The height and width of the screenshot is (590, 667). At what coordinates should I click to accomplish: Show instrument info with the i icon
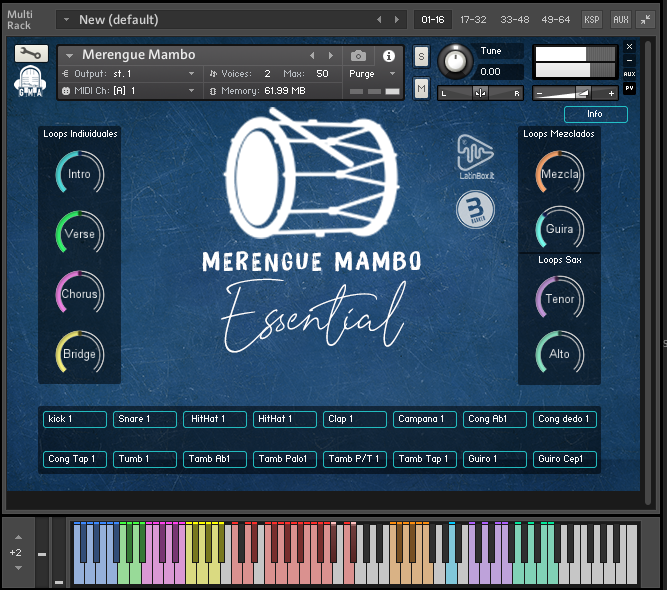click(388, 56)
